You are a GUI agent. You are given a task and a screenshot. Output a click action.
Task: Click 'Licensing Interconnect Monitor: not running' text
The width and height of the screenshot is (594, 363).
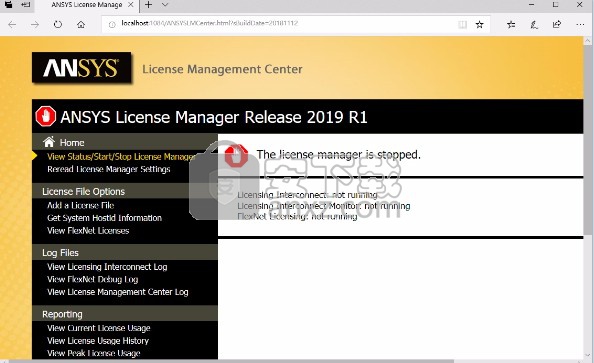[324, 206]
